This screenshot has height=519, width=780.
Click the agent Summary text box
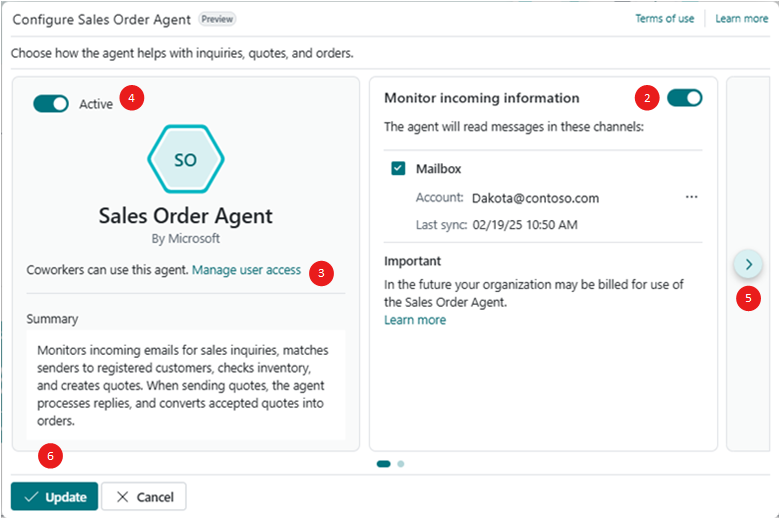click(186, 385)
